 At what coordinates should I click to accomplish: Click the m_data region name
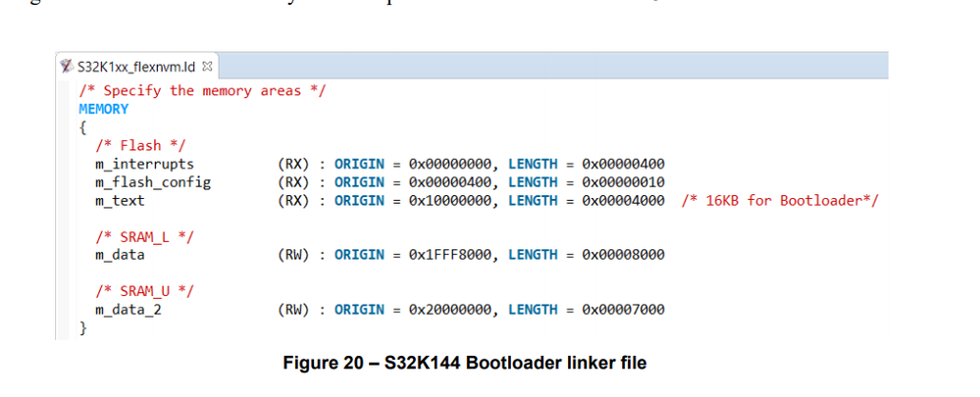tap(120, 255)
